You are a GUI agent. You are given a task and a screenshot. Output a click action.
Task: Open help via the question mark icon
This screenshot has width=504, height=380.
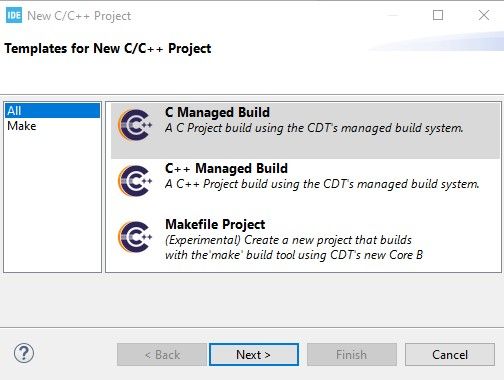click(x=24, y=353)
